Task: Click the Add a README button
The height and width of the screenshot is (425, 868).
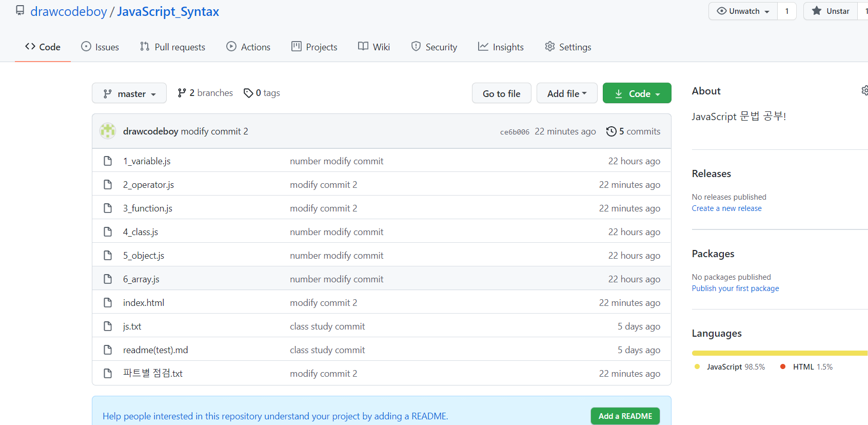Action: click(x=625, y=416)
